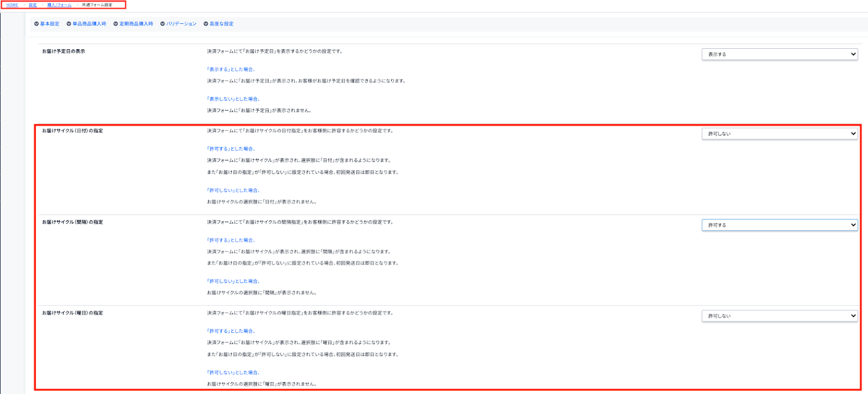Open the お届け予定日の表示 dropdown

tap(780, 54)
